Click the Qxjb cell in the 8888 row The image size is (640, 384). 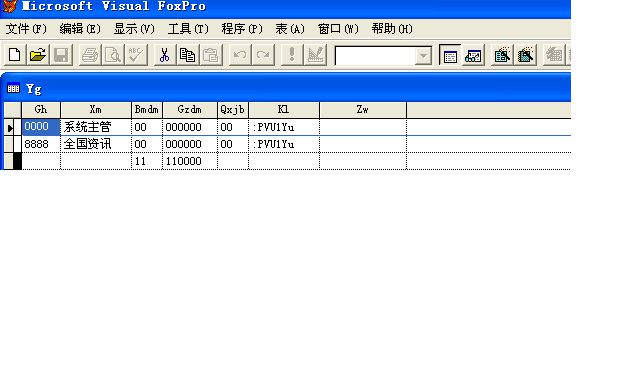point(233,144)
